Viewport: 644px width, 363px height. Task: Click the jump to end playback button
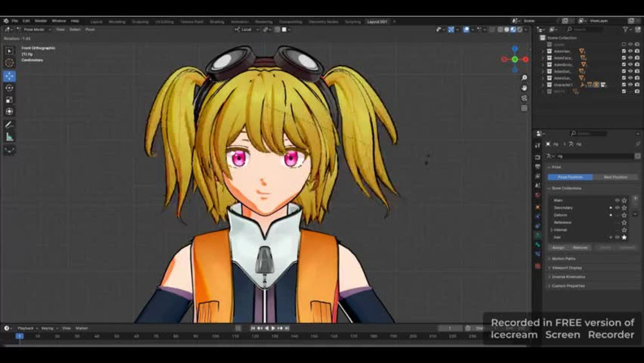[287, 328]
